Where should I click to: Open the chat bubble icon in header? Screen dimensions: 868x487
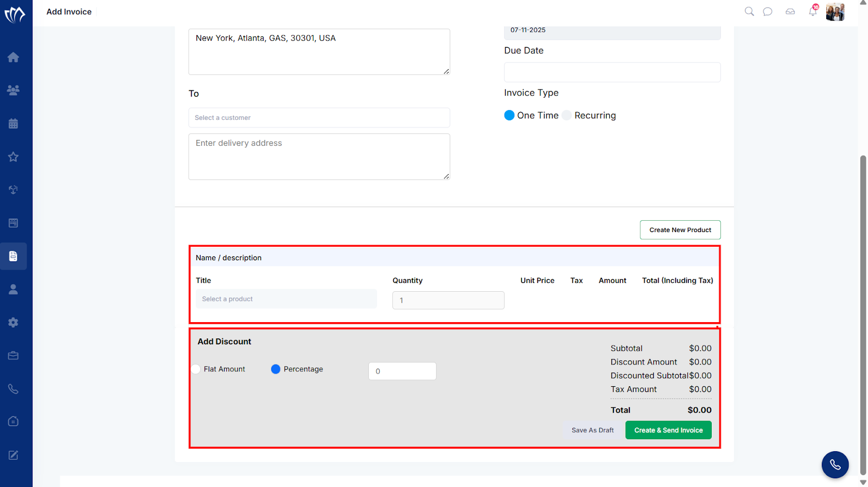pos(768,11)
